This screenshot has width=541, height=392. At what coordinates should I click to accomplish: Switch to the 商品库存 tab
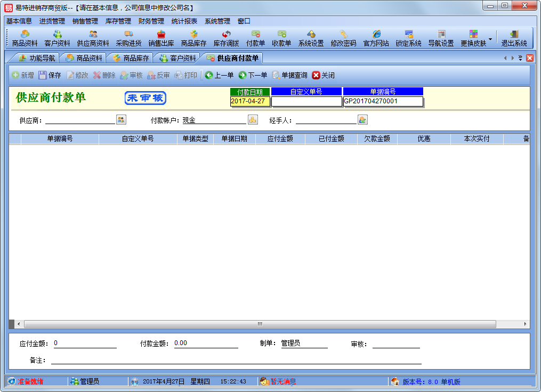131,58
